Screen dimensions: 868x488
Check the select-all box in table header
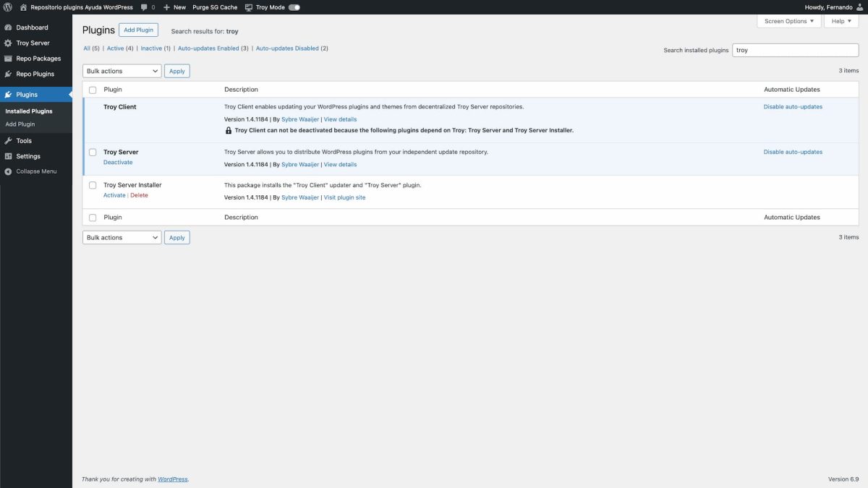tap(93, 90)
